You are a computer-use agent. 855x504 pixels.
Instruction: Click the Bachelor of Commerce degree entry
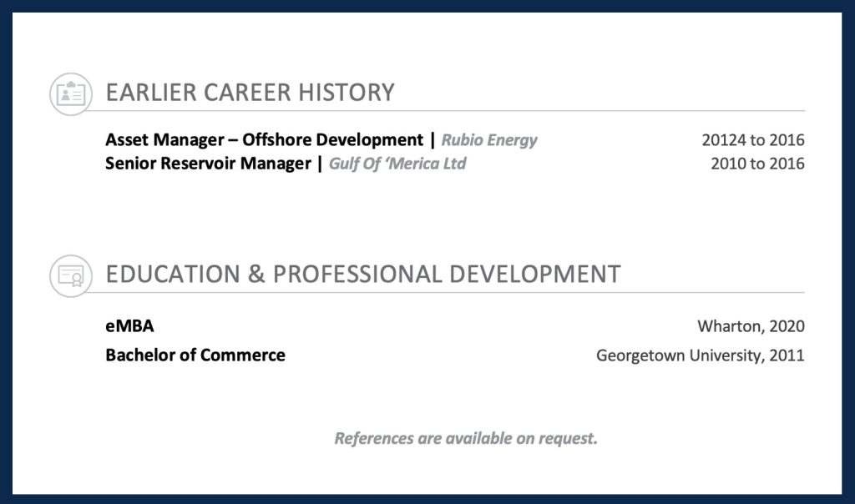[195, 355]
